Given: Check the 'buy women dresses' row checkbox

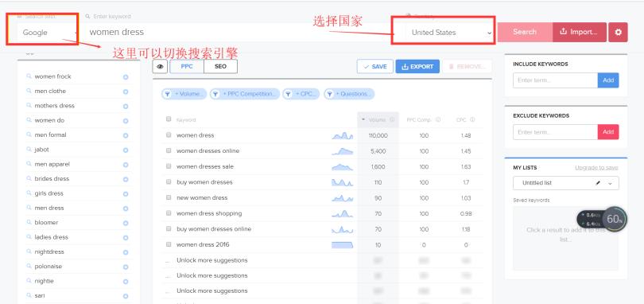Looking at the screenshot, I should click(x=169, y=181).
